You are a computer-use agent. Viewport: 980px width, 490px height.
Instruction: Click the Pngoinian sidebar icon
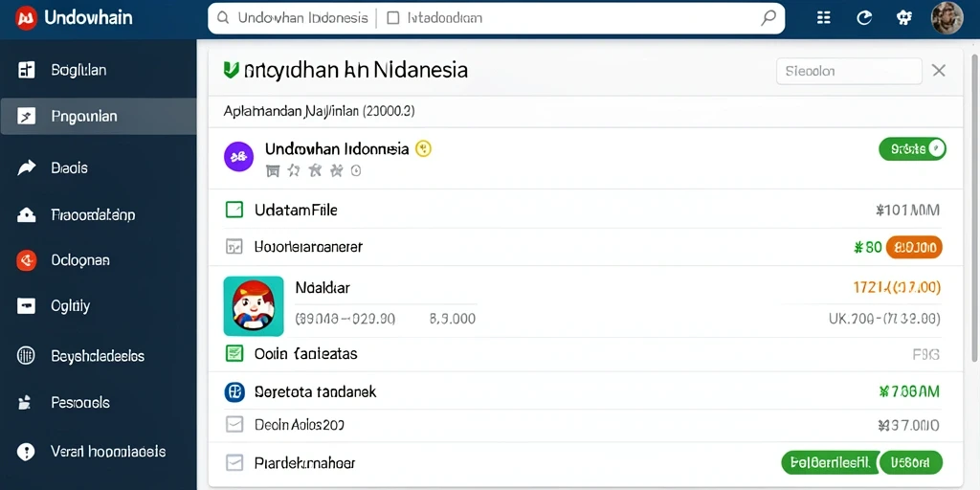pos(26,116)
